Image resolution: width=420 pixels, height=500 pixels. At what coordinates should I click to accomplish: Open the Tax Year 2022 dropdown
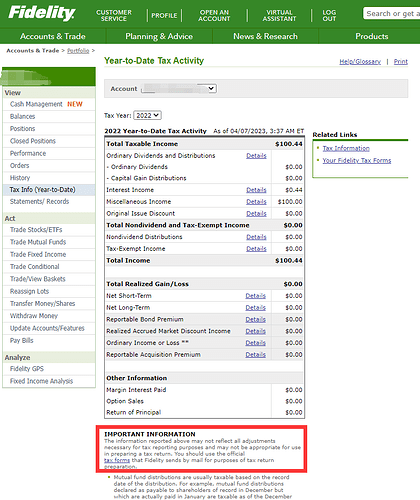point(147,115)
